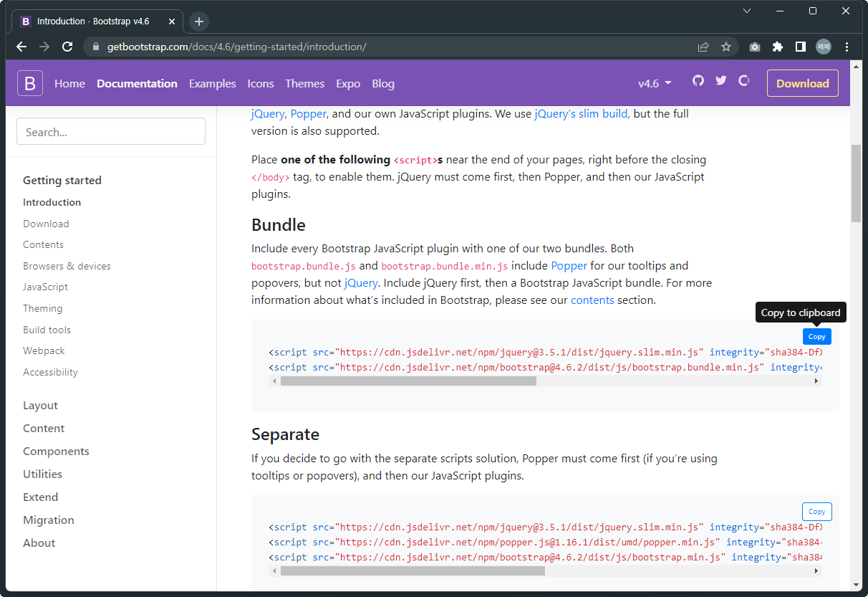Open JavaScript in the sidebar
The image size is (868, 597).
(45, 287)
